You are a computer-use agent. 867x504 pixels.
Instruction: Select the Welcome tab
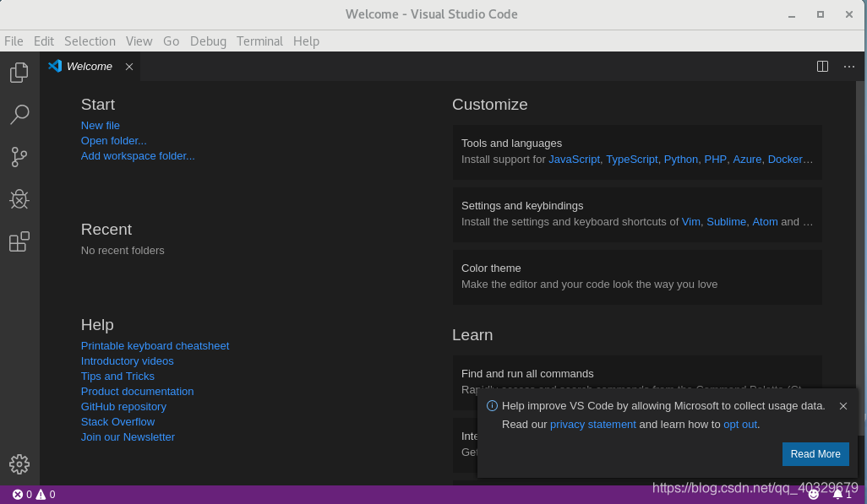pyautogui.click(x=90, y=67)
